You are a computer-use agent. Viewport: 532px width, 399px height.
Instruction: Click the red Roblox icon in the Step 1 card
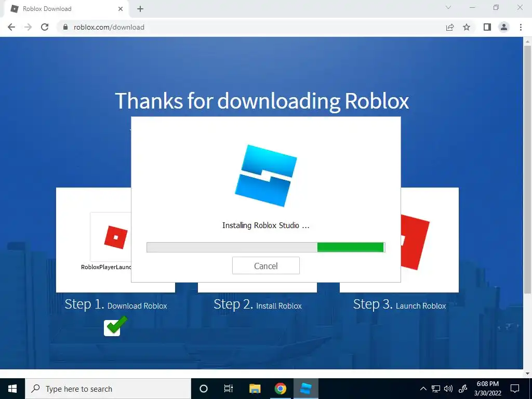(x=116, y=237)
